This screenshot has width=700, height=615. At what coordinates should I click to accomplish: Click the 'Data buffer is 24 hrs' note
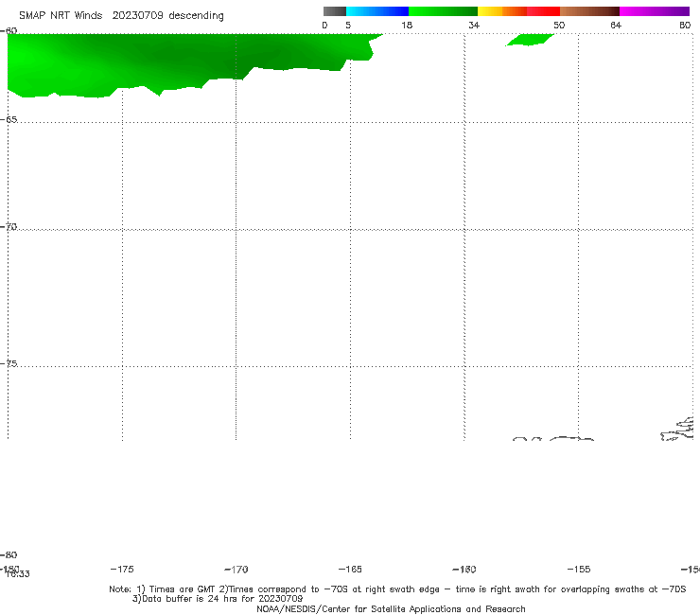(218, 599)
